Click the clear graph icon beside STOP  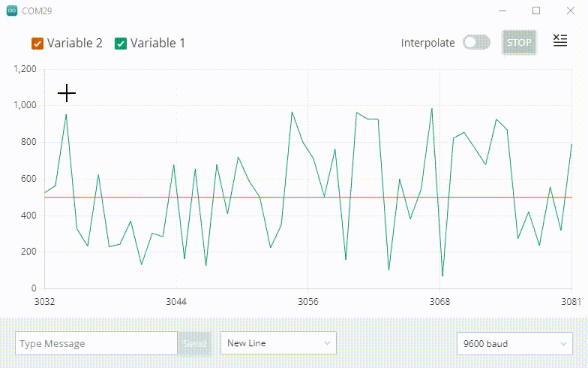tap(559, 41)
